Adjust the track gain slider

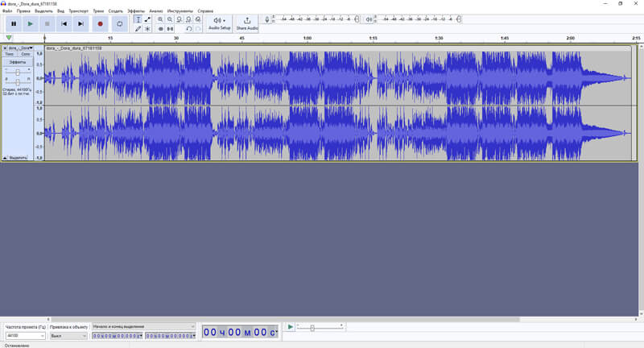point(17,72)
